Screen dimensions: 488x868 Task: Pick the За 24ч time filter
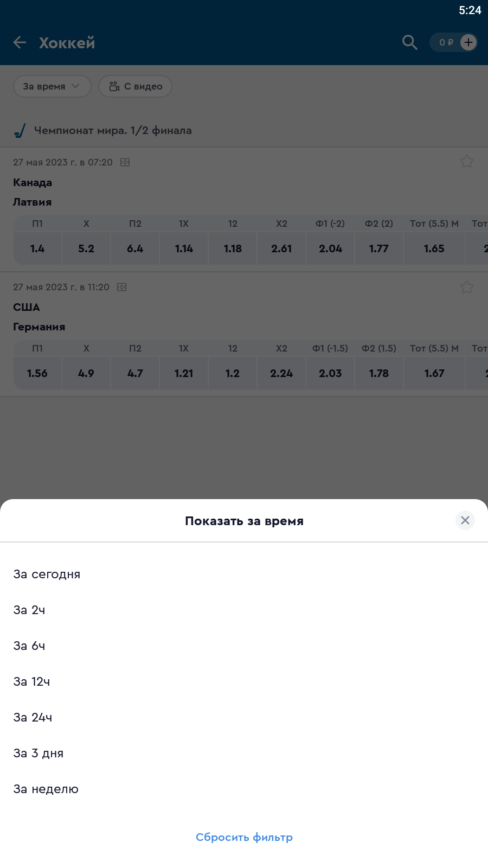click(33, 717)
